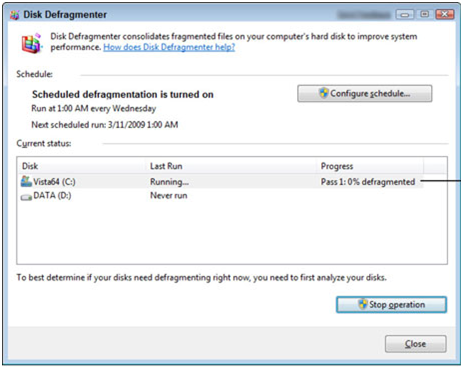Minimize the Disk Defragmenter window

[x=405, y=14]
